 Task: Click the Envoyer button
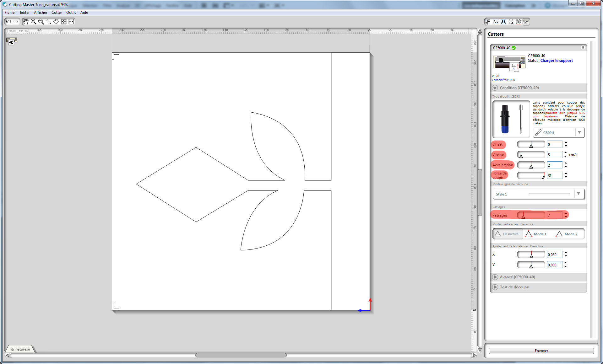[541, 351]
